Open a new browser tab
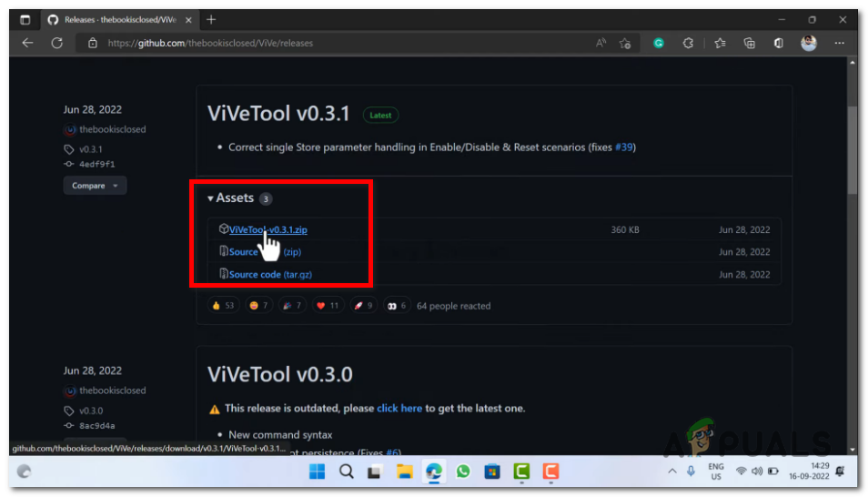 pyautogui.click(x=211, y=20)
